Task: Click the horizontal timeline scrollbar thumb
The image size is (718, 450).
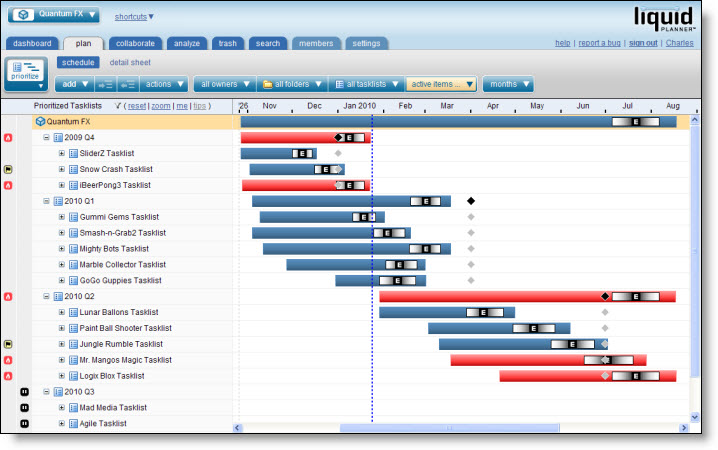Action: 450,428
